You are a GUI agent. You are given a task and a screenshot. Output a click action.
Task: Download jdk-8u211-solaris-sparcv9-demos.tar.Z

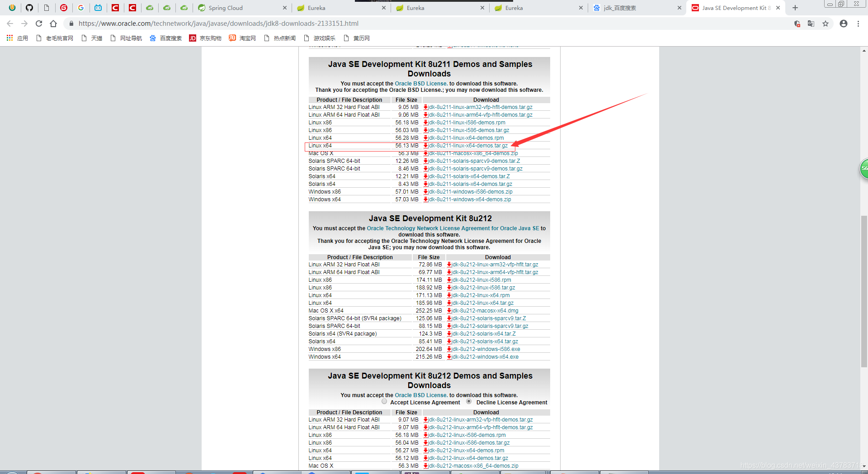[x=474, y=161]
